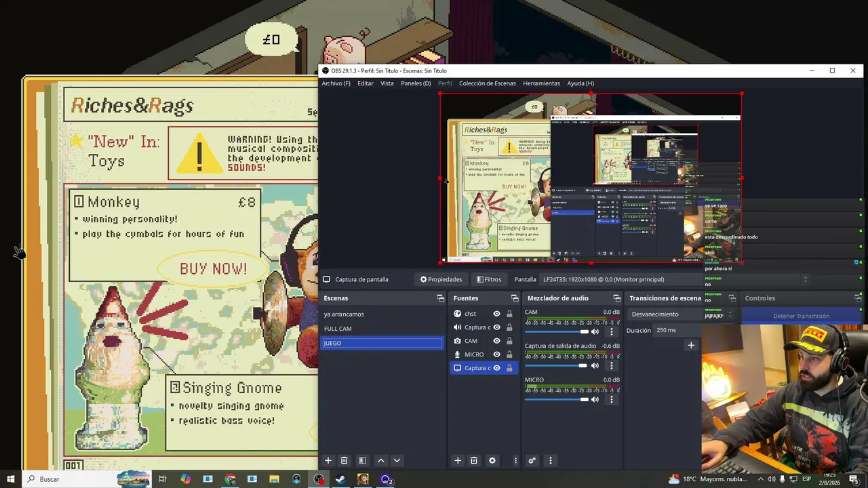Viewport: 868px width, 488px height.
Task: Click the Propiedades button
Action: (441, 279)
